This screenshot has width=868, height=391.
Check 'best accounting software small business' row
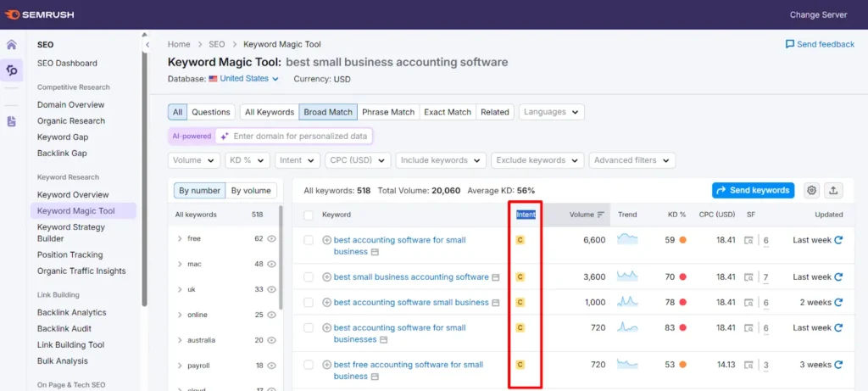pos(309,303)
